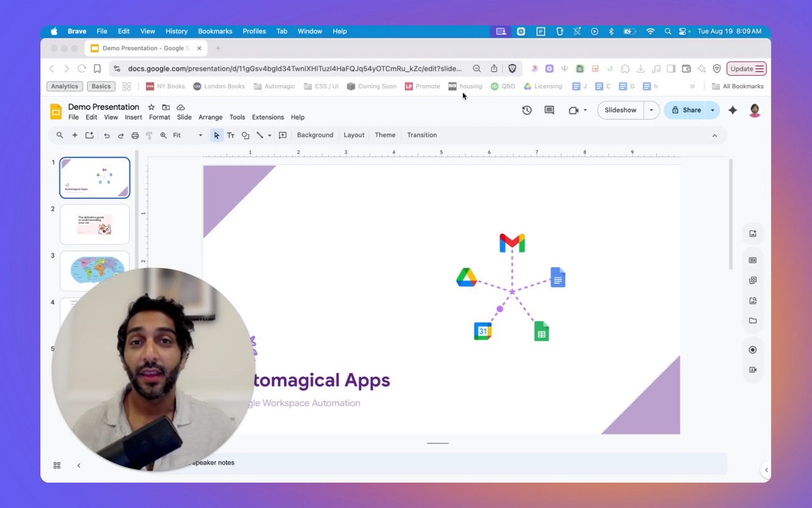Undo the last action
The height and width of the screenshot is (508, 812).
point(107,135)
